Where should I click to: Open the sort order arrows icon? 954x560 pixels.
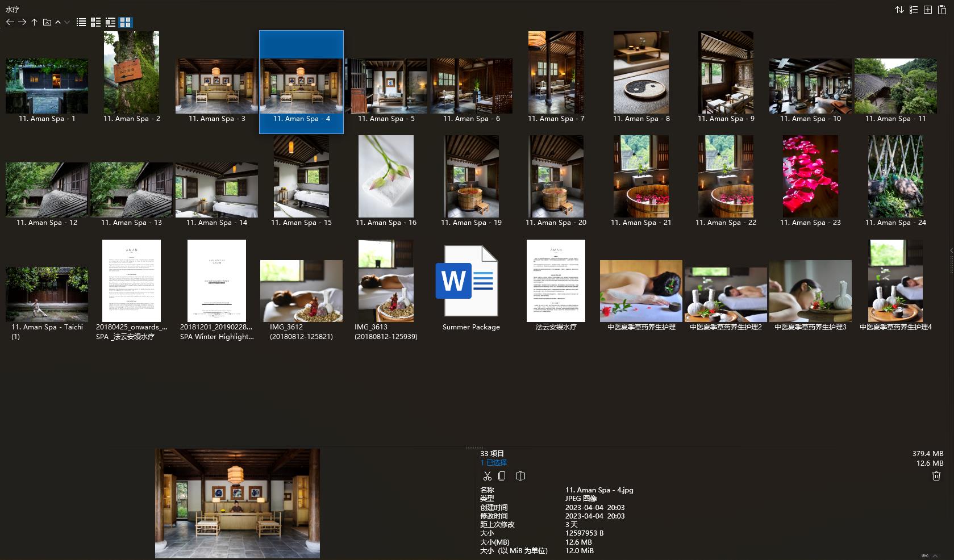pos(899,10)
